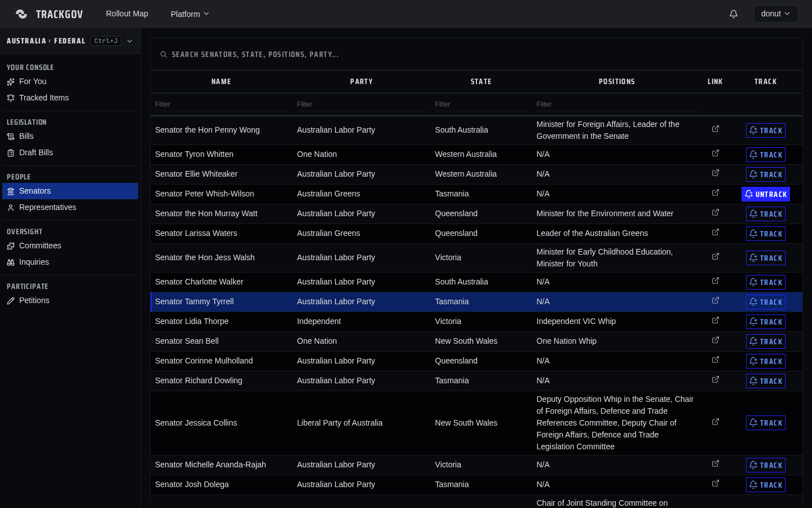Track Senator Corinne Mulholland
Viewport: 812px width, 508px height.
pos(766,361)
